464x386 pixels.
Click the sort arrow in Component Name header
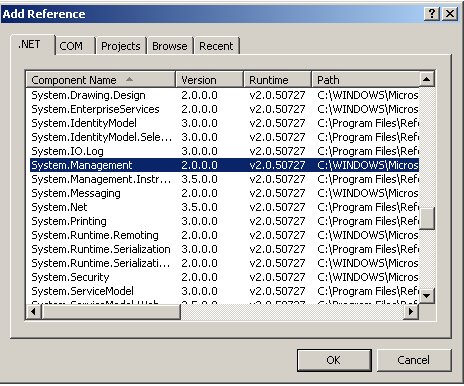[129, 79]
